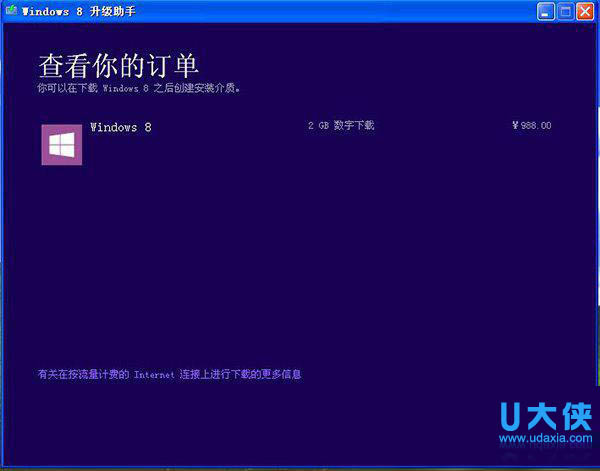600x471 pixels.
Task: Close the Windows 8 upgrade assistant window
Action: click(x=585, y=11)
